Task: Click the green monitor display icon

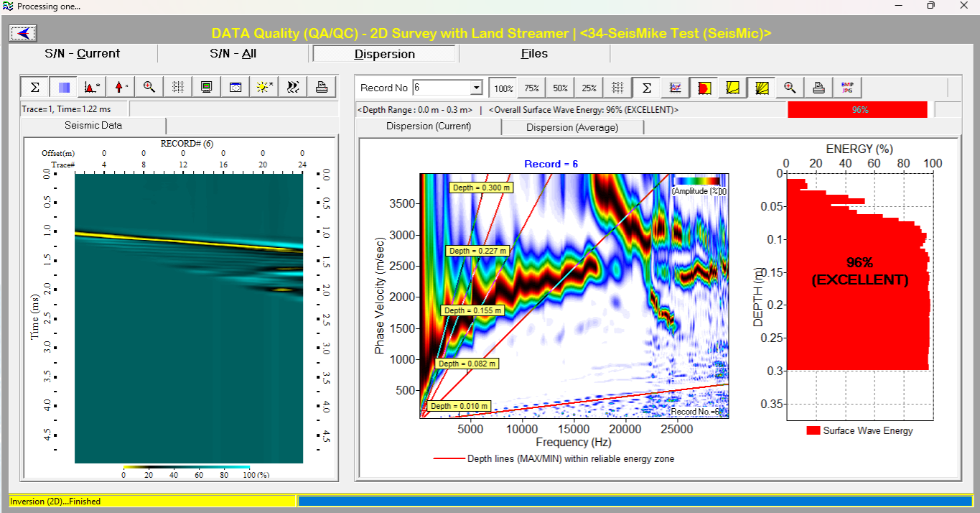Action: pos(207,87)
